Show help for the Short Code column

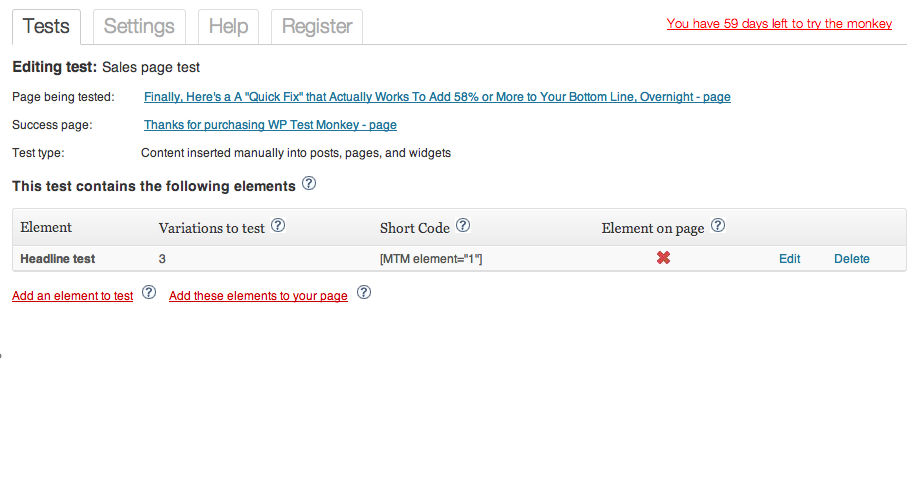pyautogui.click(x=463, y=226)
